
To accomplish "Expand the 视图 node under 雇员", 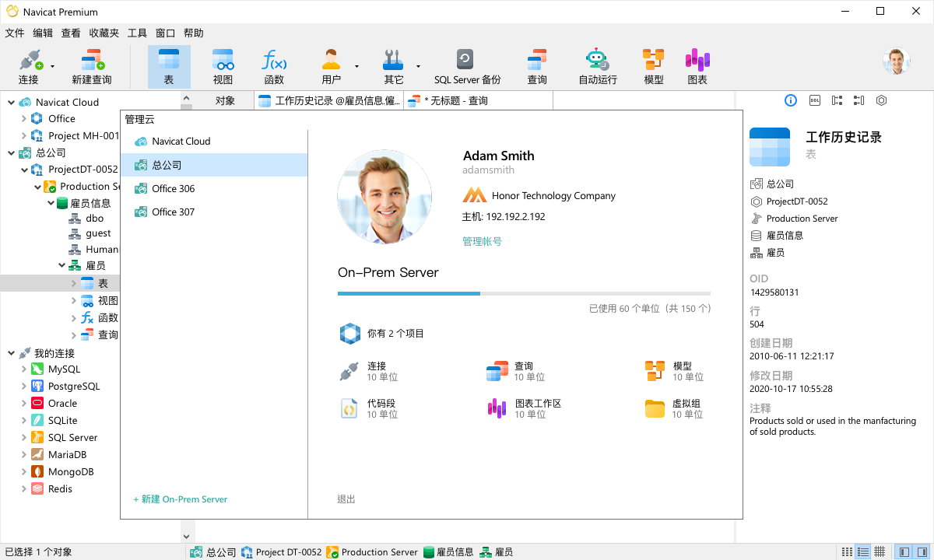I will click(73, 301).
